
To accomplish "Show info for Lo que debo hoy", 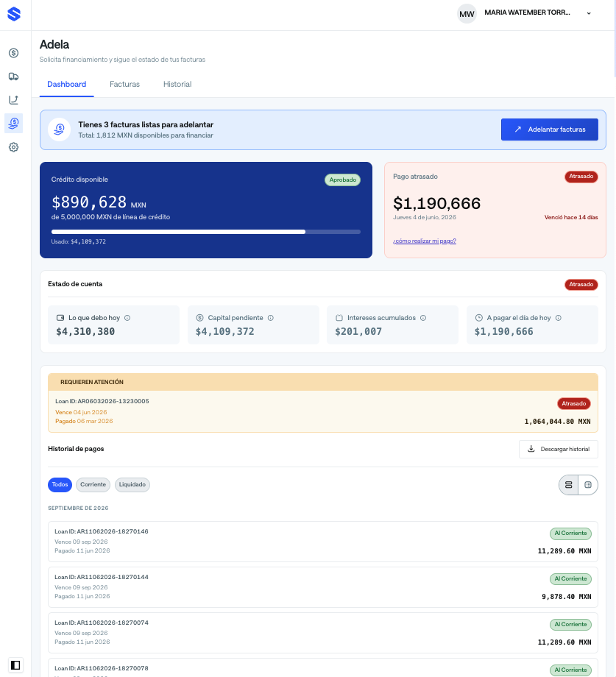I will [127, 318].
